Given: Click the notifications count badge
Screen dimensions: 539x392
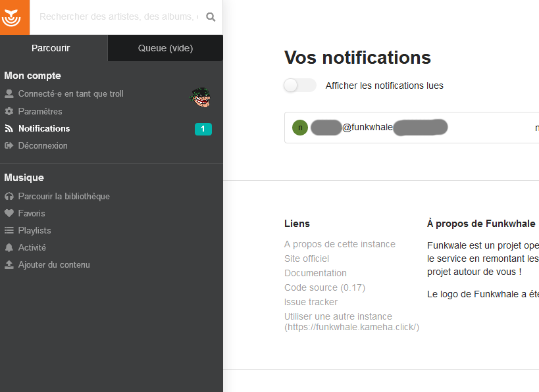Looking at the screenshot, I should pos(203,129).
